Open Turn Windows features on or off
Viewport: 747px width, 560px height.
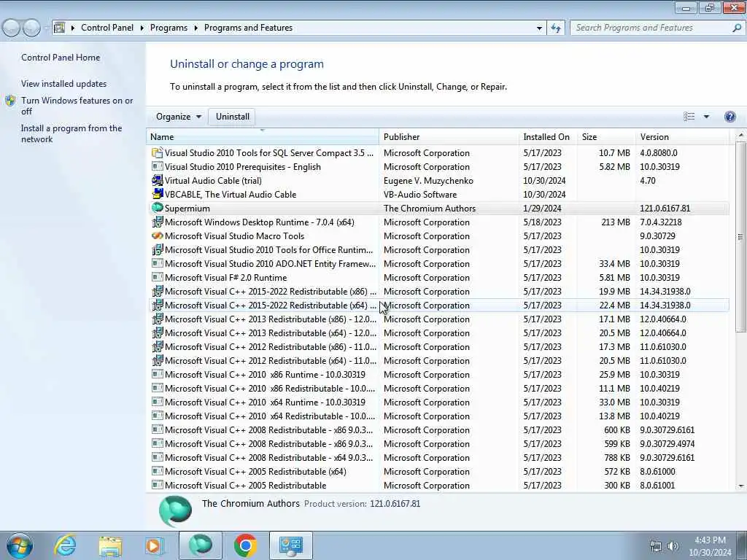[77, 106]
